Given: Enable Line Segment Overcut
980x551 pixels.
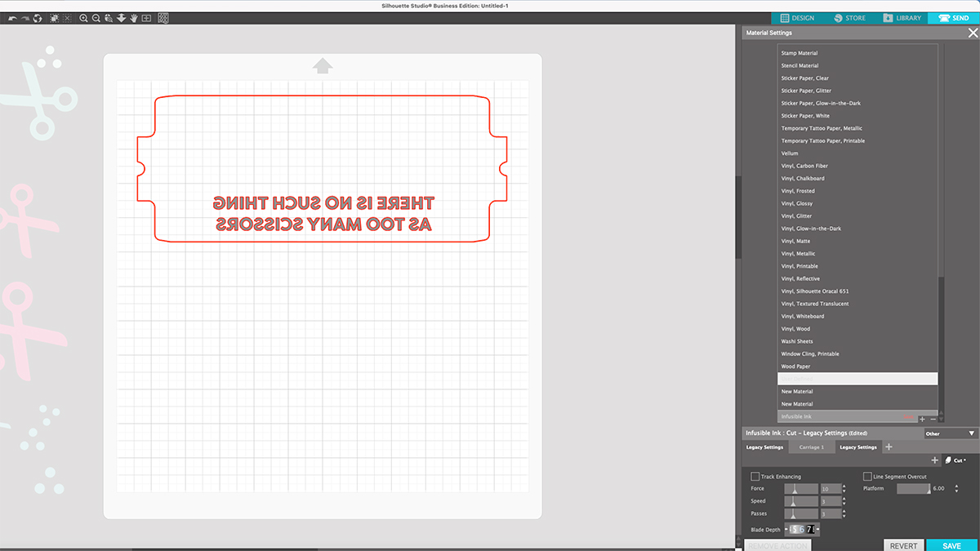Looking at the screenshot, I should pos(867,476).
